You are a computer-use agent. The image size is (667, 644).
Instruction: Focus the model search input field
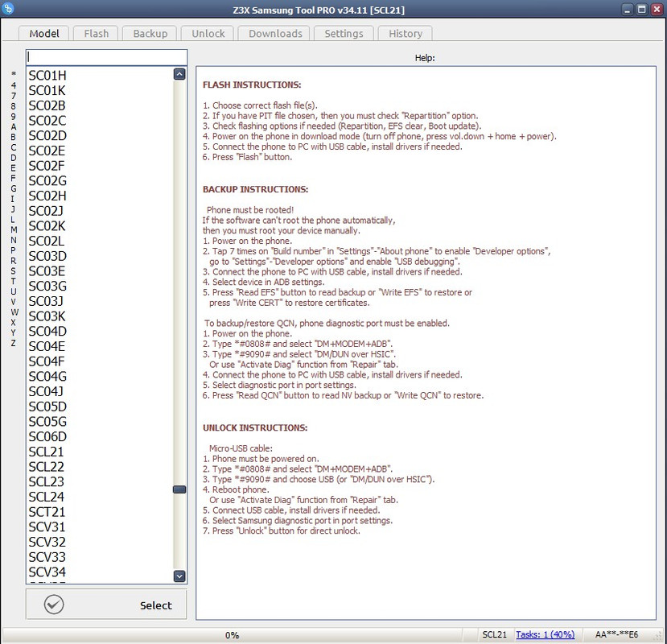(x=106, y=57)
